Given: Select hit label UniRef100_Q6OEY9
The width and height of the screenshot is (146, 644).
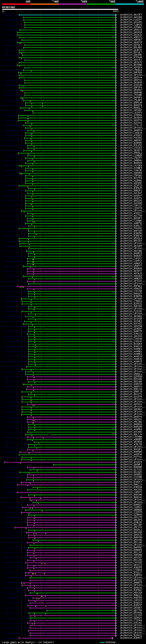Looking at the screenshot, I should point(131,42).
